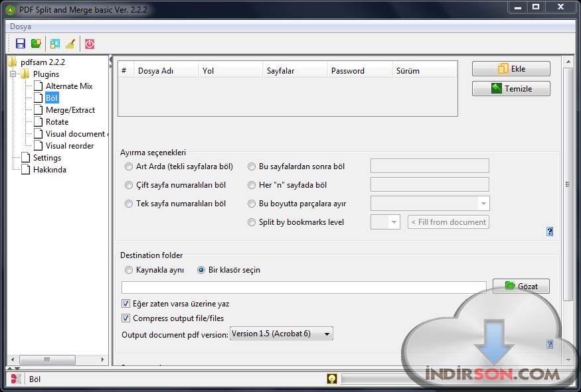Image resolution: width=581 pixels, height=392 pixels.
Task: Click the page icon beside Alternate Mix
Action: point(38,86)
